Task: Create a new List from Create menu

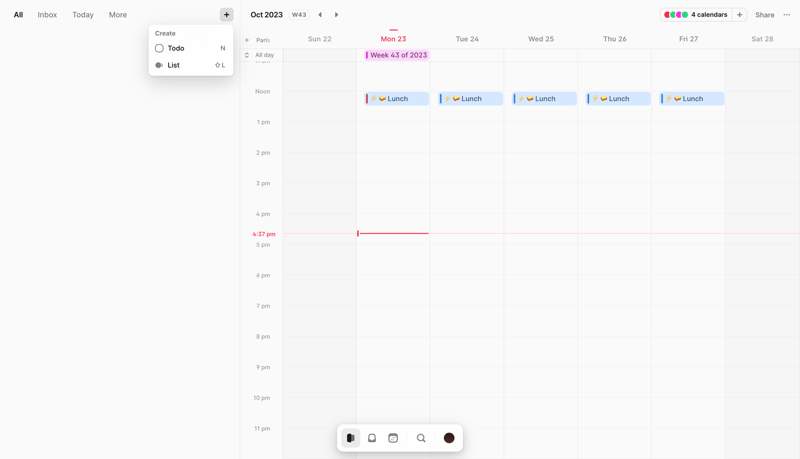Action: 191,65
